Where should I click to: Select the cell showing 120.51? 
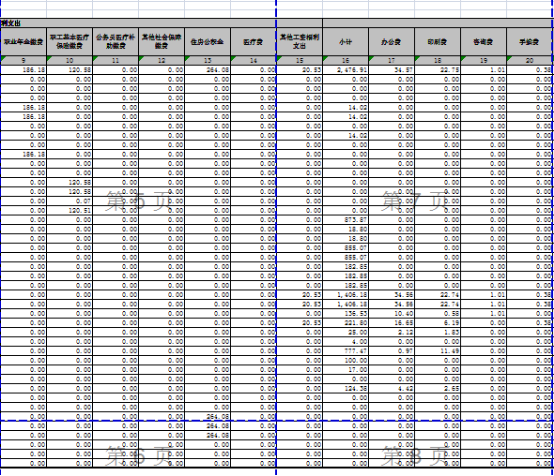click(70, 211)
